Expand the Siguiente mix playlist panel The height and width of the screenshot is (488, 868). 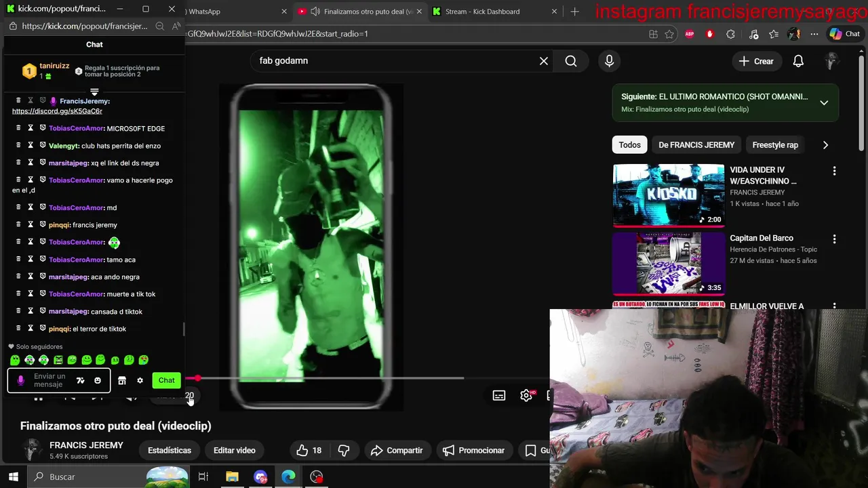(x=824, y=102)
